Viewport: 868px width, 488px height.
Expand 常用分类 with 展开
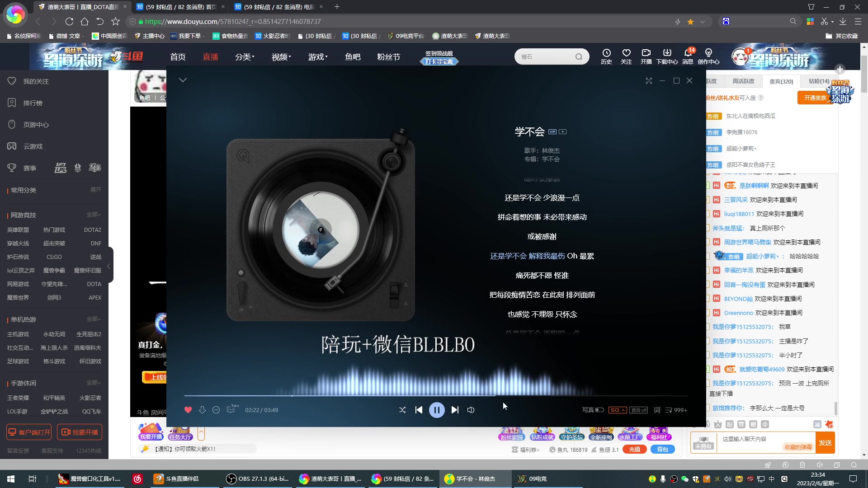95,190
